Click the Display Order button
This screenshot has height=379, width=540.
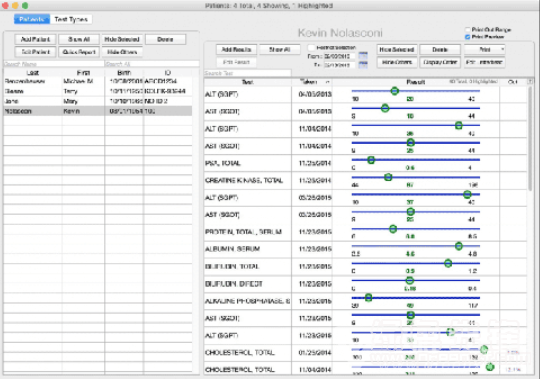pyautogui.click(x=440, y=62)
